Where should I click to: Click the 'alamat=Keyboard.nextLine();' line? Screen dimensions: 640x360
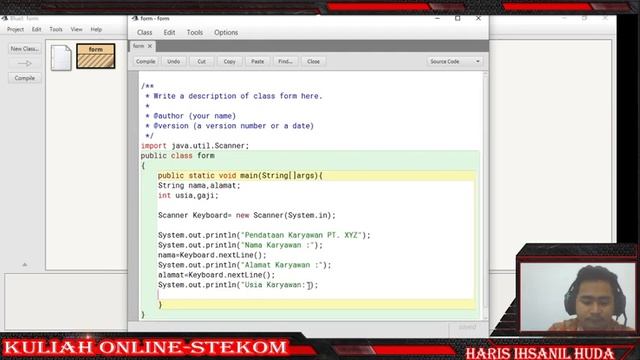point(216,275)
